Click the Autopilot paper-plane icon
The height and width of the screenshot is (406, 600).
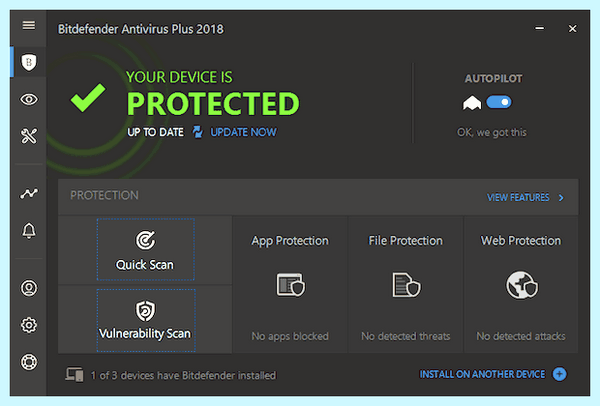point(472,103)
